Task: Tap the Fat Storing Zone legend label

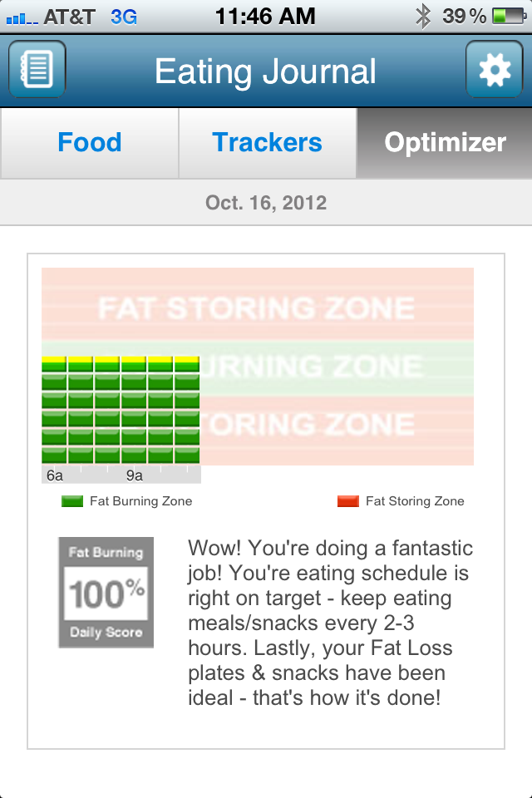Action: point(415,501)
